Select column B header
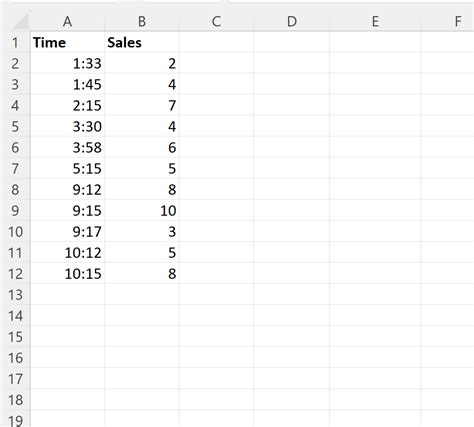Image resolution: width=474 pixels, height=427 pixels. [142, 21]
